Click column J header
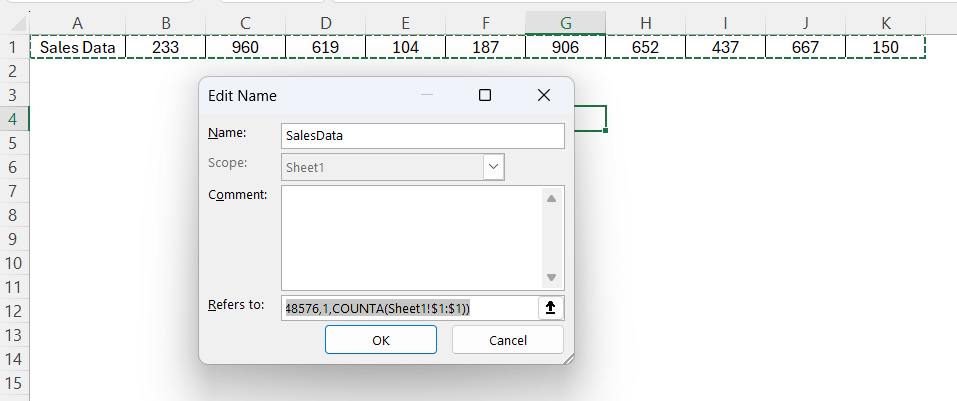957x401 pixels. pyautogui.click(x=805, y=23)
